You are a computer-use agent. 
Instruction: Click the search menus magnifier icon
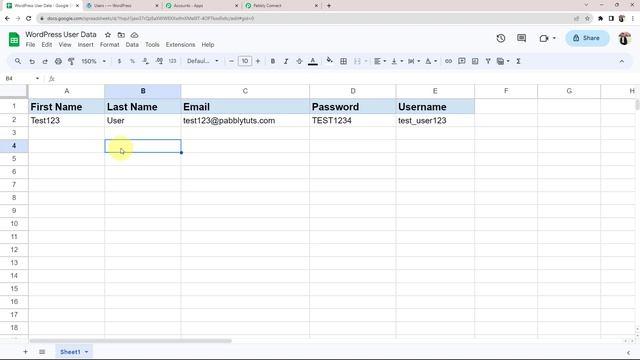18,61
